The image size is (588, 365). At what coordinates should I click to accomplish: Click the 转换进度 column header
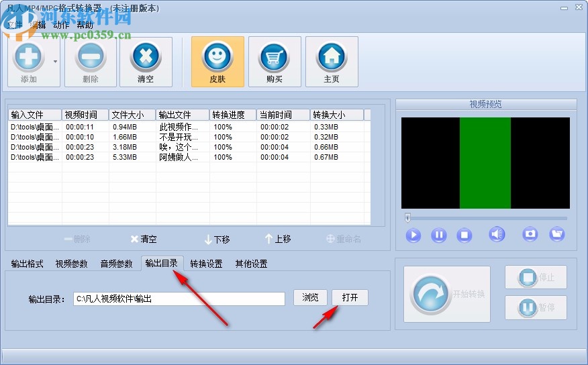point(233,115)
